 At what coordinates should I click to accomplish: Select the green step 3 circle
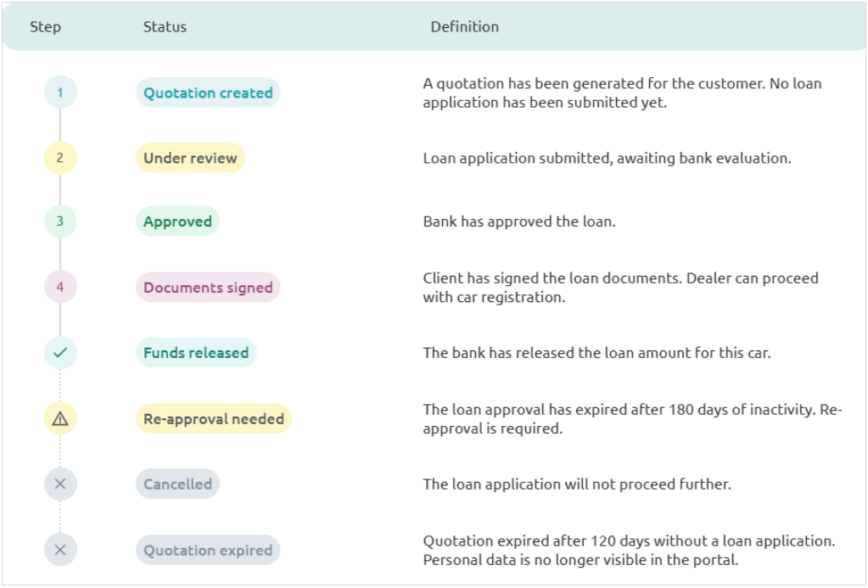(x=60, y=221)
